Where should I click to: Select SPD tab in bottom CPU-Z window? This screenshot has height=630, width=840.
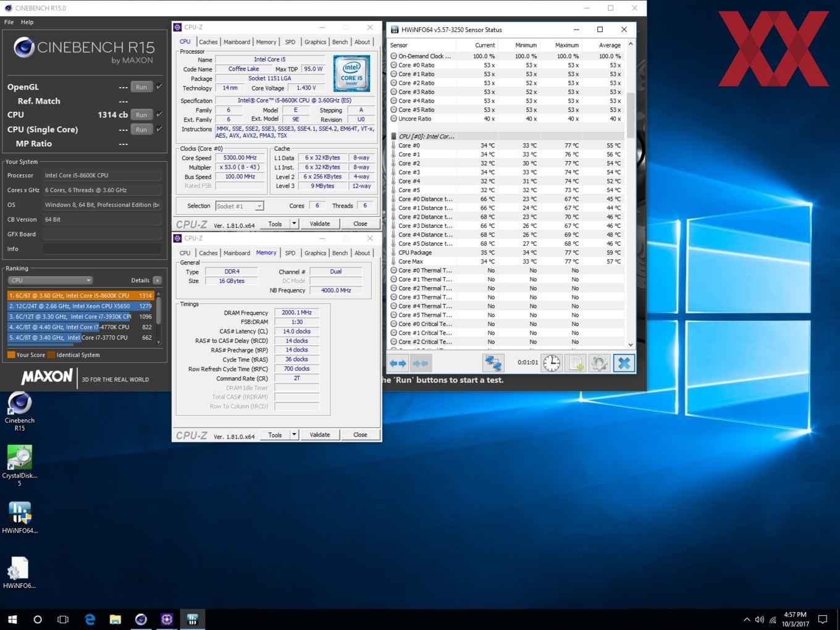(290, 253)
